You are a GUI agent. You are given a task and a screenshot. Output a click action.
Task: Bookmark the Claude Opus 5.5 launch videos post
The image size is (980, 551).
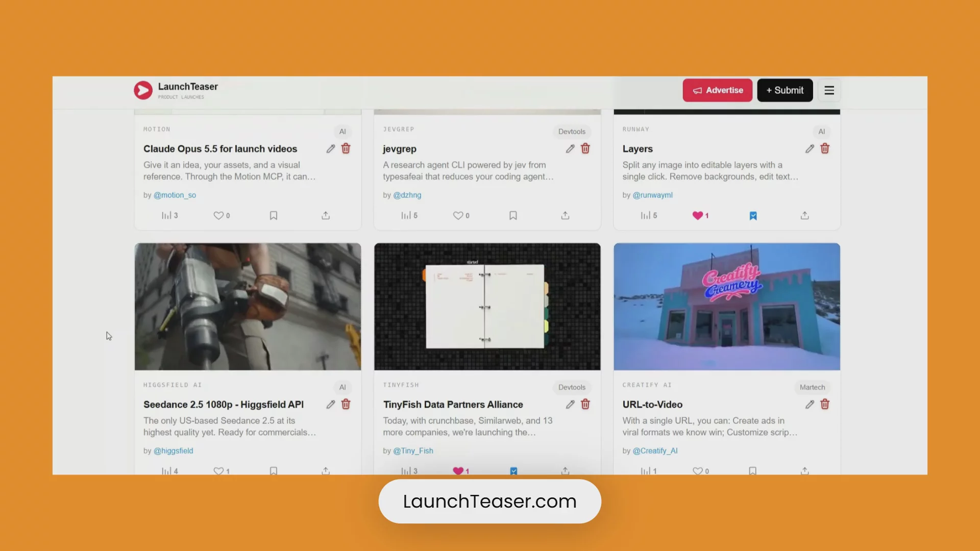(274, 215)
